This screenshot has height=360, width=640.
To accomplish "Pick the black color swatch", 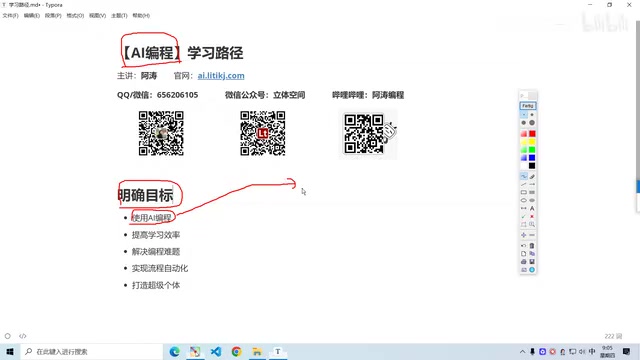I will [532, 166].
